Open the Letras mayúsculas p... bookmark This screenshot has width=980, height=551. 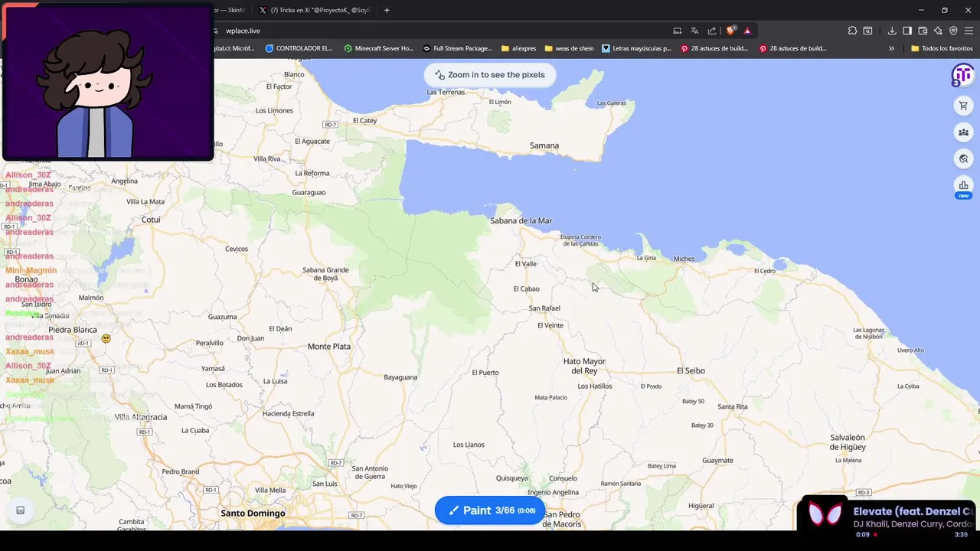coord(636,48)
